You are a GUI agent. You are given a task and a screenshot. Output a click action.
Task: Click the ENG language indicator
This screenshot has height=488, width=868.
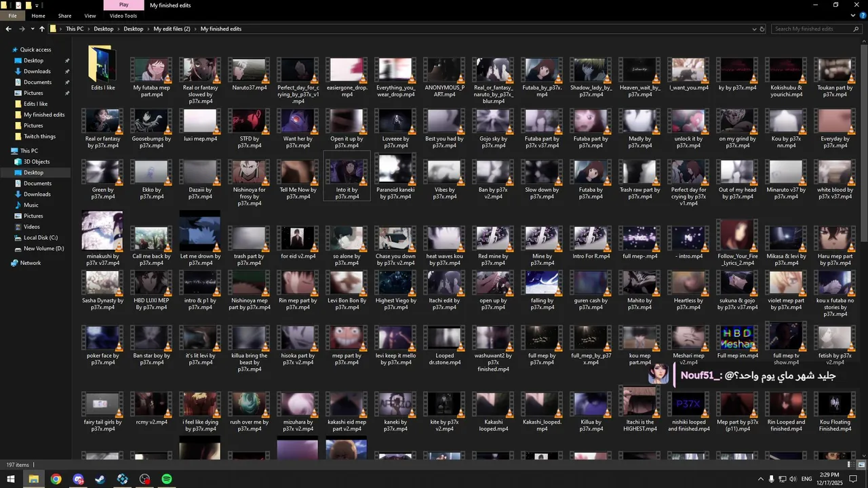coord(807,479)
